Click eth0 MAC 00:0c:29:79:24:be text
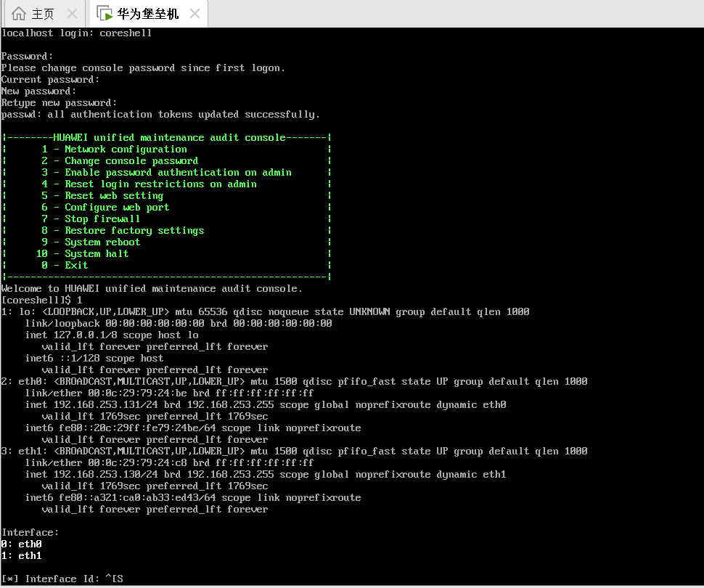704x588 pixels. [137, 393]
